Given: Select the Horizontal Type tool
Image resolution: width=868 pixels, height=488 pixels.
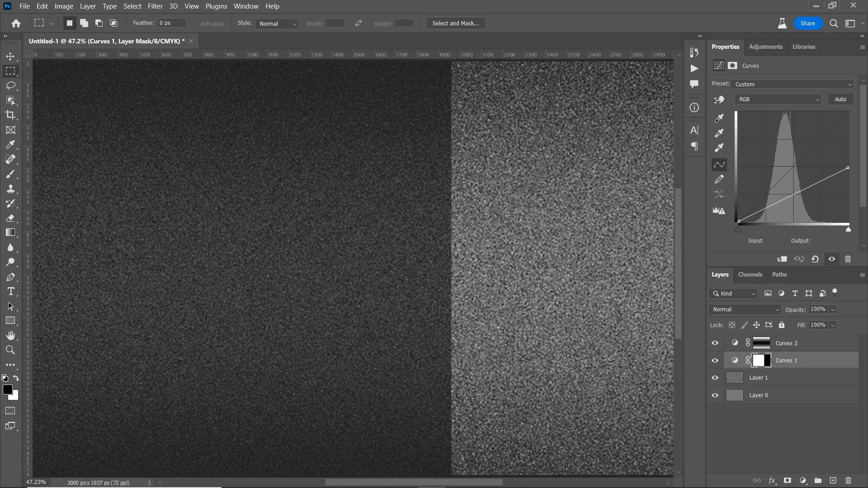Looking at the screenshot, I should coord(10,291).
